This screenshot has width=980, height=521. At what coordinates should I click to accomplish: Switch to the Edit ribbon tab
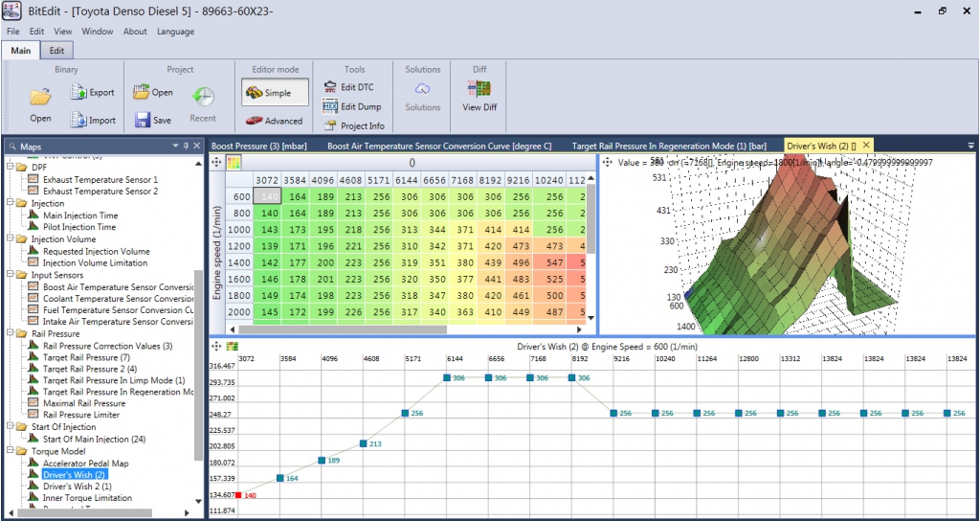56,51
